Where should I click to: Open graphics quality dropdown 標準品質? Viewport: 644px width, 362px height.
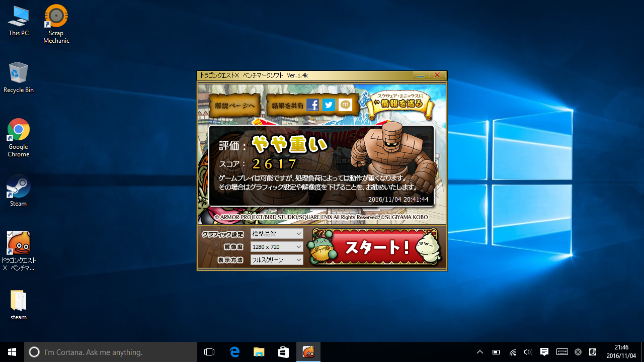[277, 233]
